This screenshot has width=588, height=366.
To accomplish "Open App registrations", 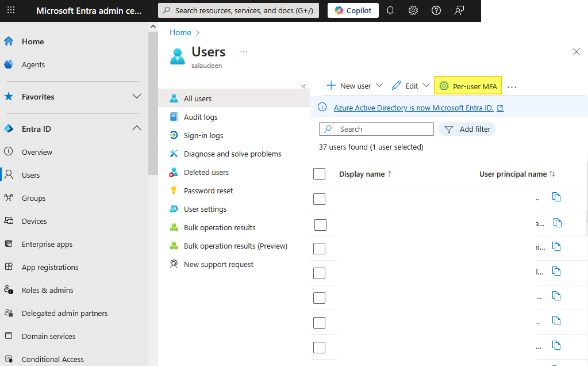I will (x=50, y=267).
